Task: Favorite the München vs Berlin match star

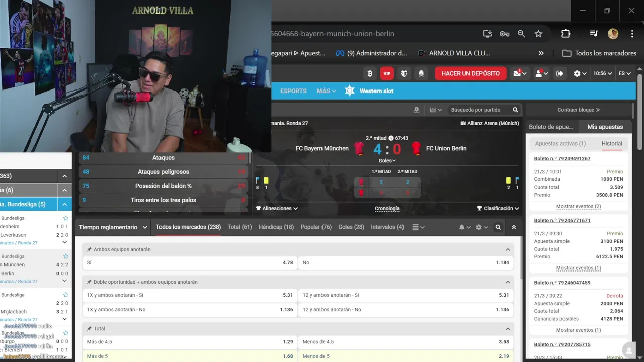Action: pyautogui.click(x=65, y=256)
